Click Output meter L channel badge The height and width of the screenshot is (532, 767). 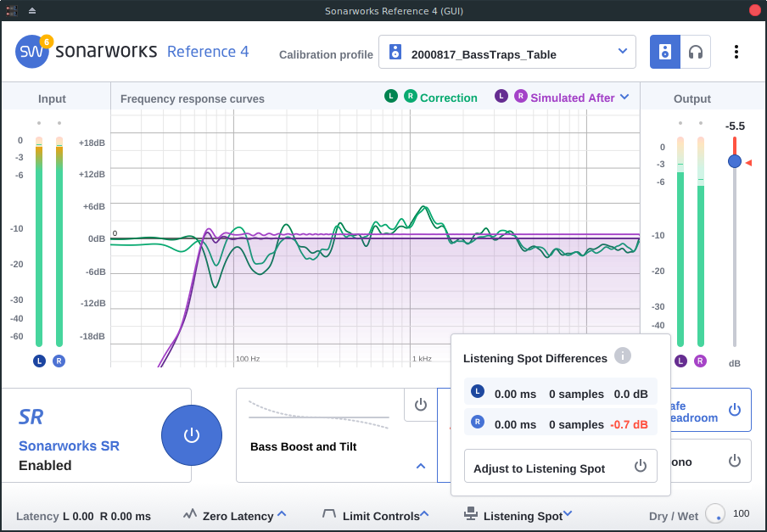point(680,361)
